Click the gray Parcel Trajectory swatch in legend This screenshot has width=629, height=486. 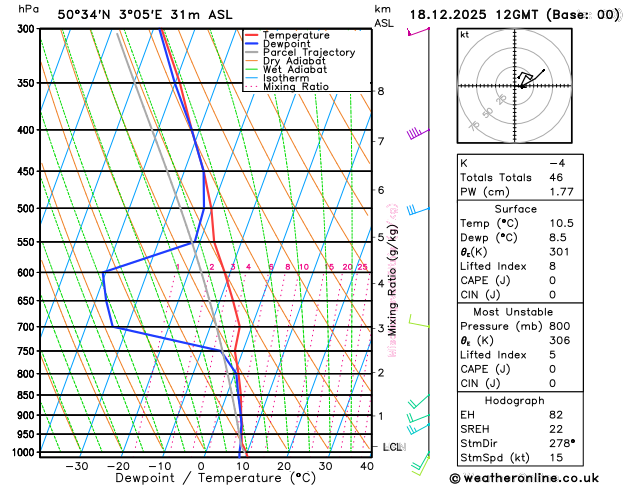point(252,52)
